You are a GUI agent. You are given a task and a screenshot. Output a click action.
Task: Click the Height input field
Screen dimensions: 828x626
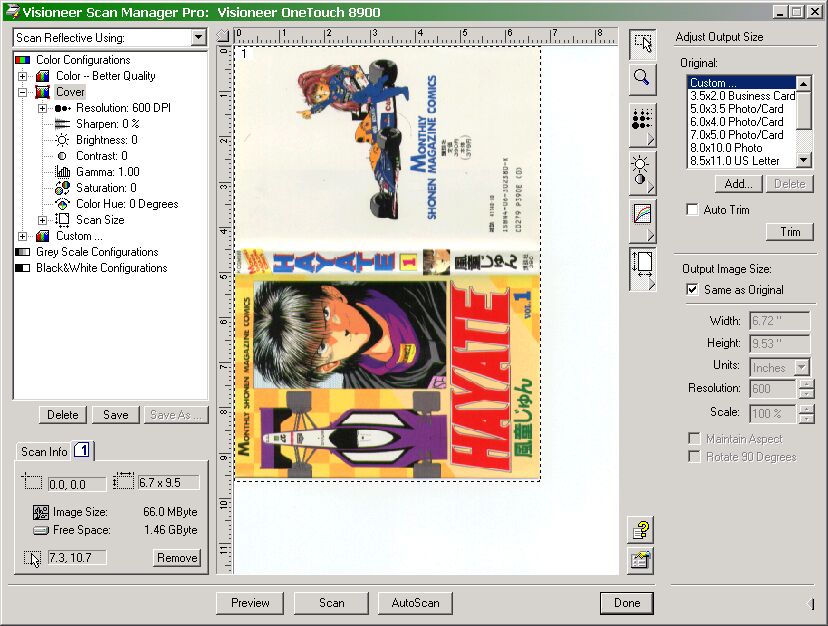click(x=779, y=343)
